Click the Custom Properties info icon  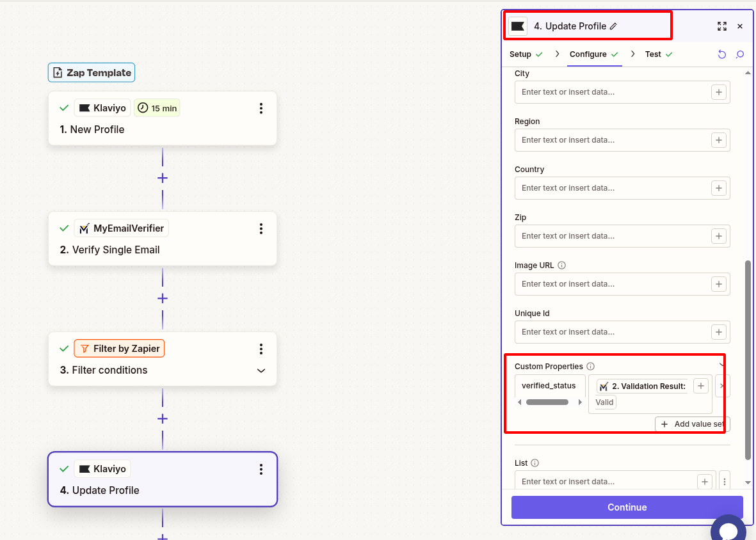click(591, 367)
